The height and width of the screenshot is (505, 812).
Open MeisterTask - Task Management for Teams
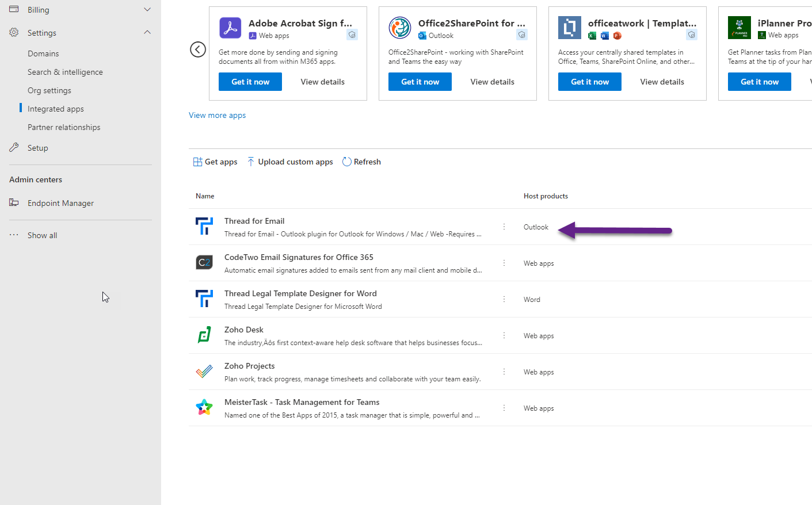point(302,402)
